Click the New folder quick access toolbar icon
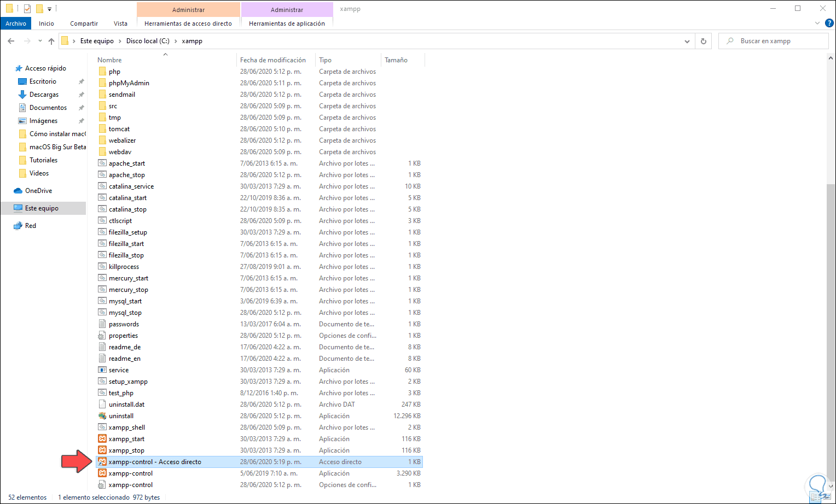 [39, 9]
